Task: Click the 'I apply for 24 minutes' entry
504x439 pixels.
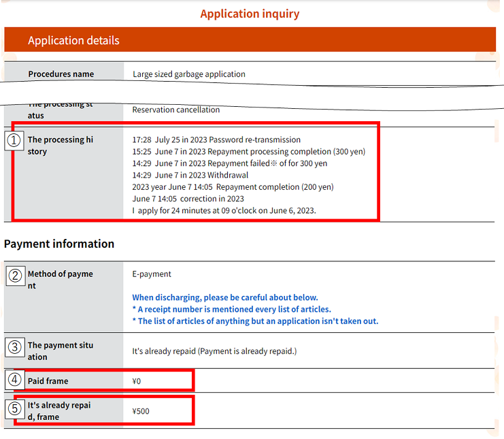Action: [224, 211]
